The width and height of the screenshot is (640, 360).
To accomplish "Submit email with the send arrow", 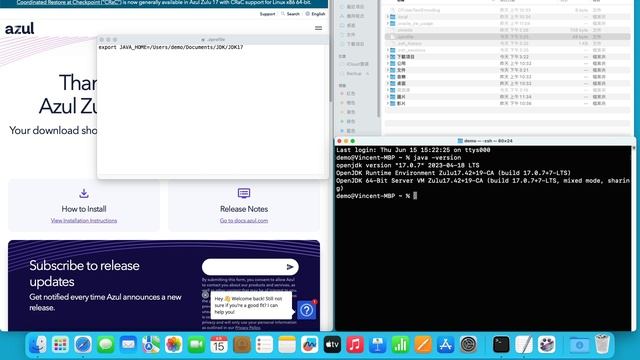I will click(x=290, y=267).
